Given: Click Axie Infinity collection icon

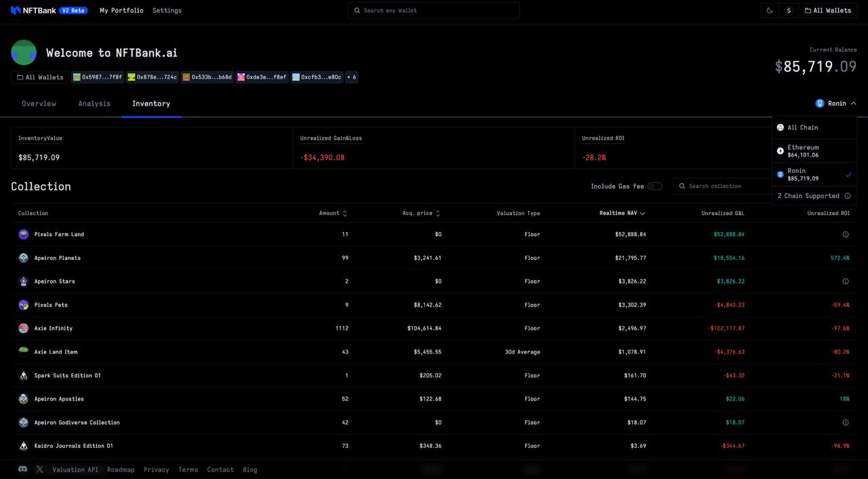Looking at the screenshot, I should point(24,328).
